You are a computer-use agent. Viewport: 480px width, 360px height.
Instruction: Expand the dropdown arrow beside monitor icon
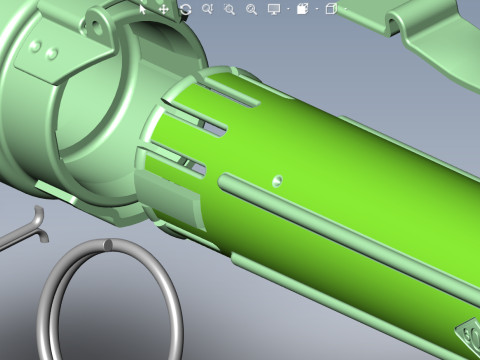coord(288,9)
